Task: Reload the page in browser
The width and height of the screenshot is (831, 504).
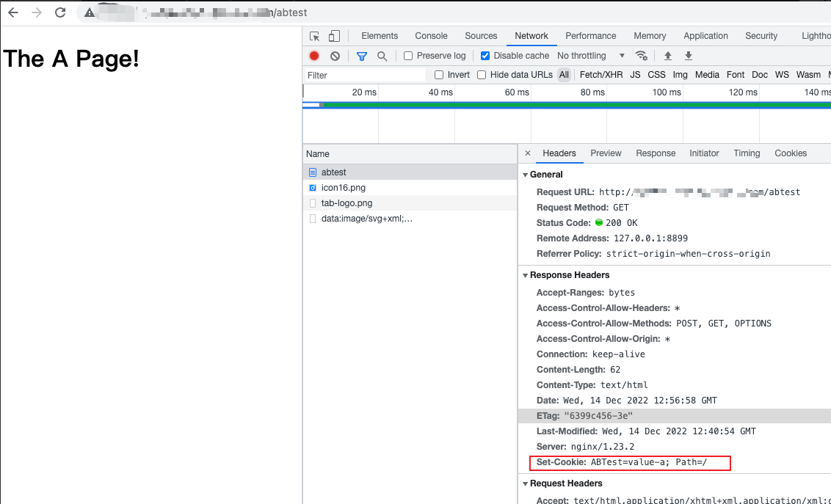Action: [x=60, y=12]
